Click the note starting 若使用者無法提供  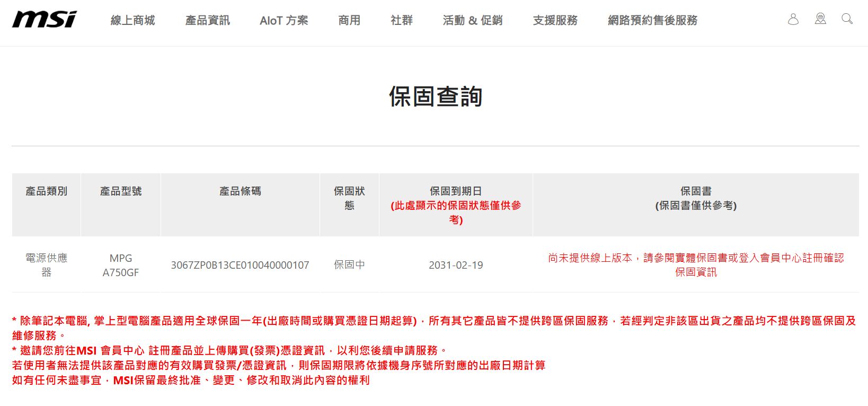point(279,365)
